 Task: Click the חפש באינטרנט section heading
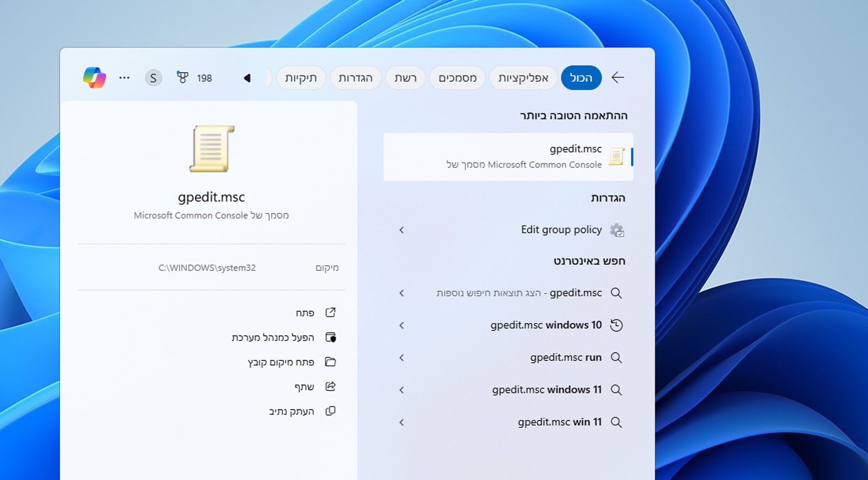point(590,261)
